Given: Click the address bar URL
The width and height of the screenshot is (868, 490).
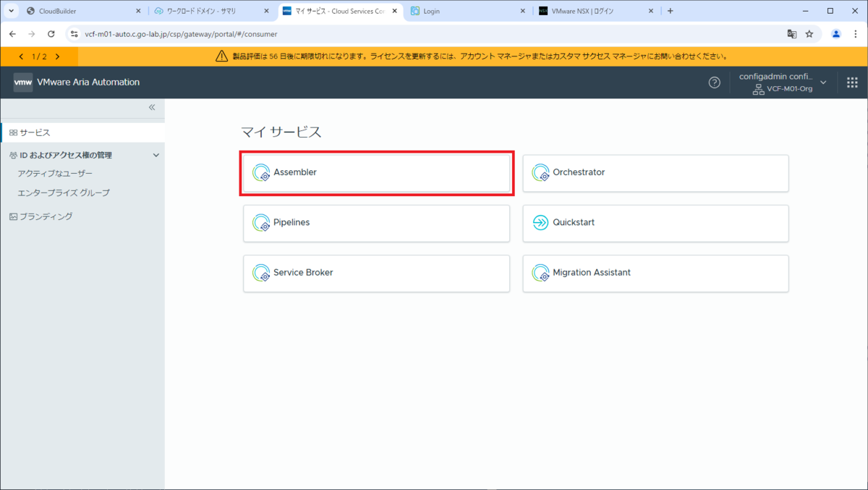Looking at the screenshot, I should tap(181, 34).
